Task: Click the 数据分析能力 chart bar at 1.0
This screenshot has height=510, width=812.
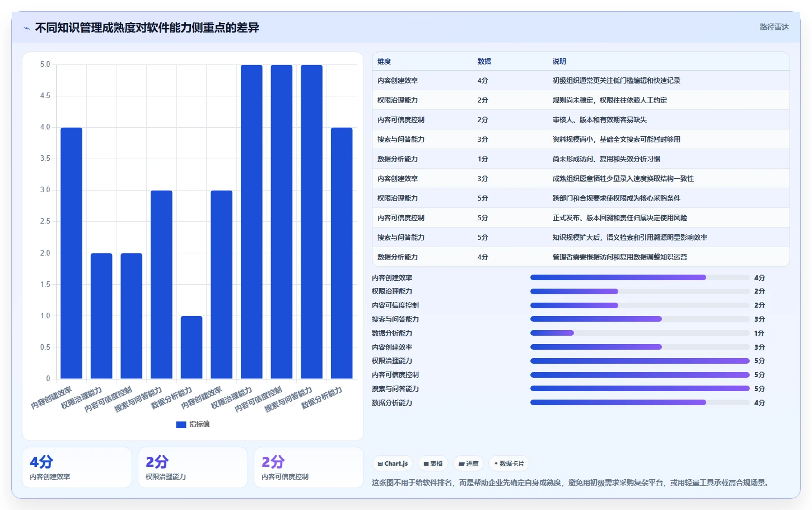Action: pos(192,347)
